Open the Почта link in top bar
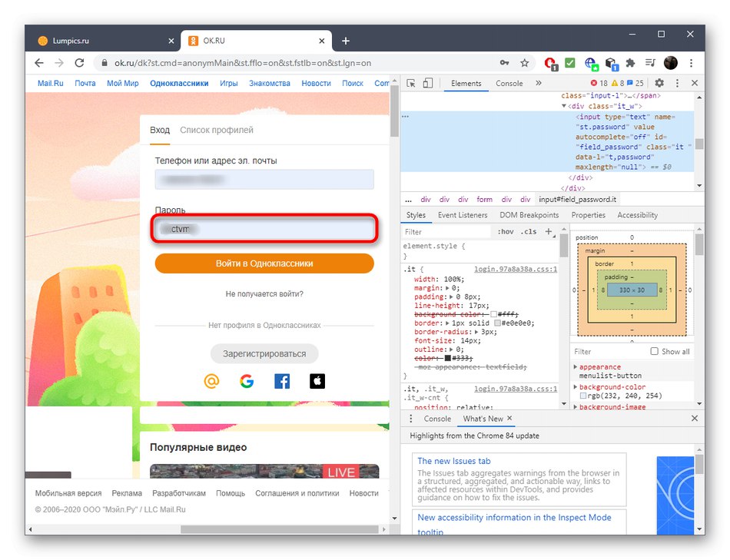Image resolution: width=730 pixels, height=560 pixels. [x=85, y=83]
